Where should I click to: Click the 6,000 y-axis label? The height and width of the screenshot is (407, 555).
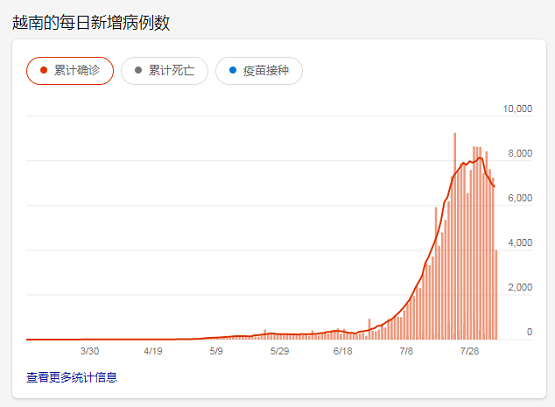[x=520, y=198]
